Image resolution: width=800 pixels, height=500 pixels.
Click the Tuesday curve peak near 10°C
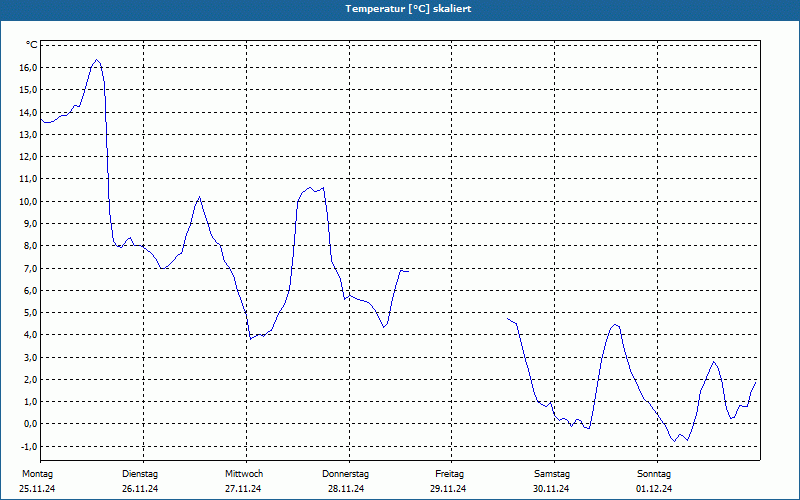click(199, 197)
